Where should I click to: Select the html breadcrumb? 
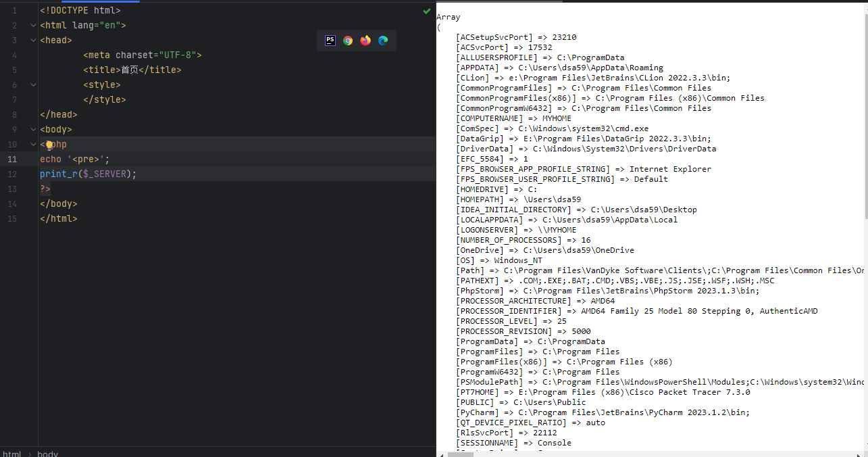(11, 454)
